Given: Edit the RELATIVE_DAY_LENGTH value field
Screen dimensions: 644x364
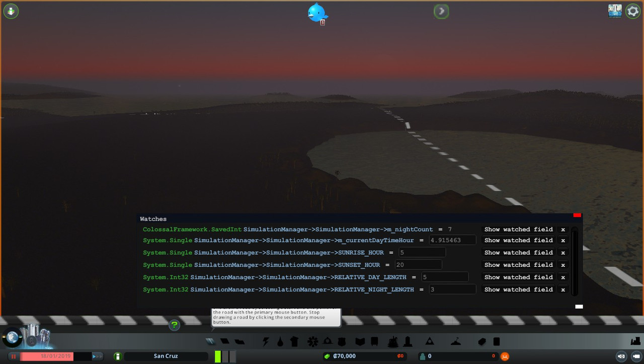Looking at the screenshot, I should 445,277.
